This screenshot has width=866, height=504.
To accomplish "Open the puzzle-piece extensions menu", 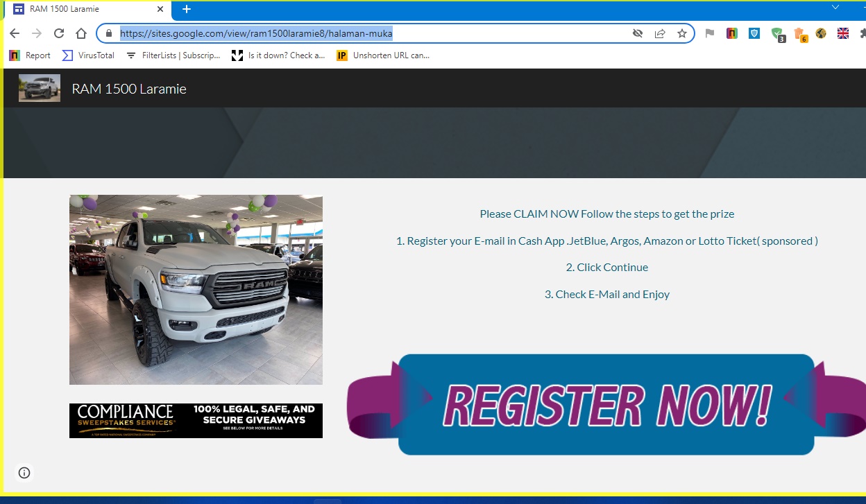I will [862, 33].
